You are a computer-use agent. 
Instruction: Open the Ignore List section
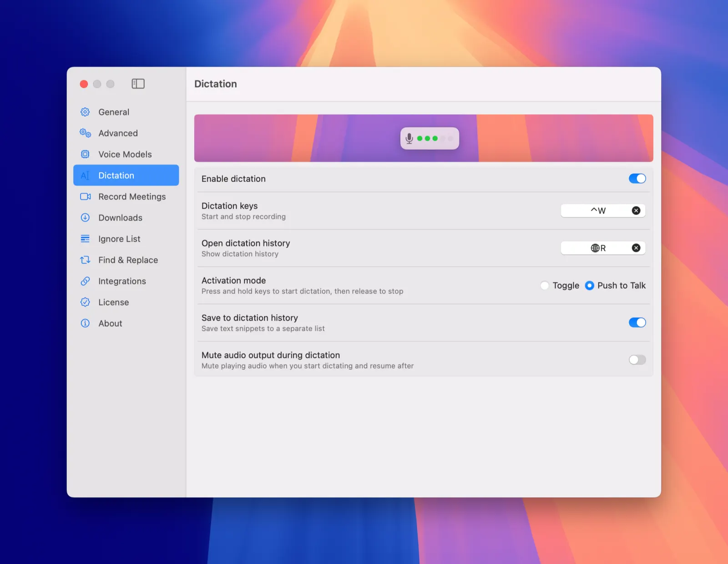click(126, 239)
